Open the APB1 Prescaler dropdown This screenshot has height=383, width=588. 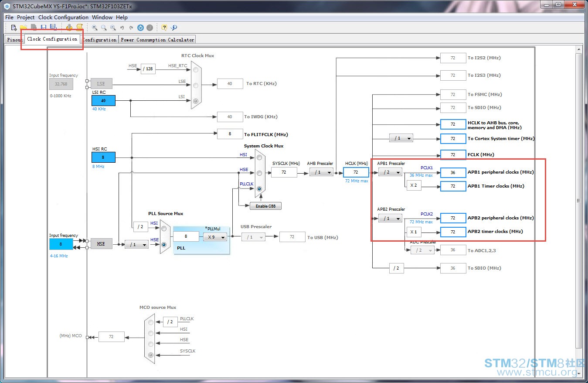[390, 172]
